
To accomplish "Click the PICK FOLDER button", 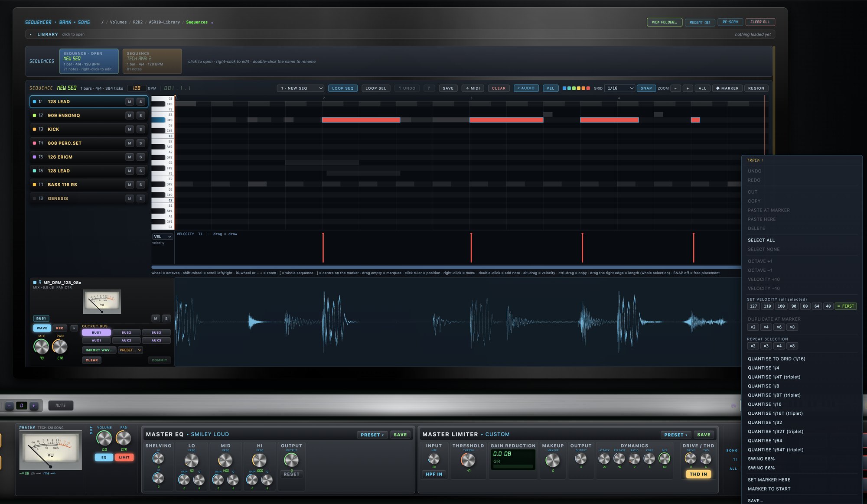I will [x=664, y=22].
